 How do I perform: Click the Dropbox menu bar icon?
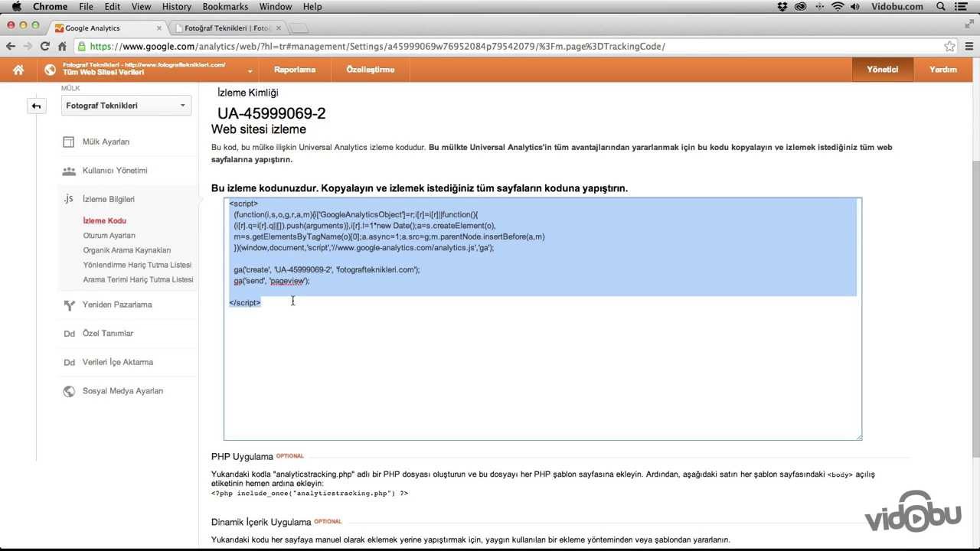coord(782,7)
